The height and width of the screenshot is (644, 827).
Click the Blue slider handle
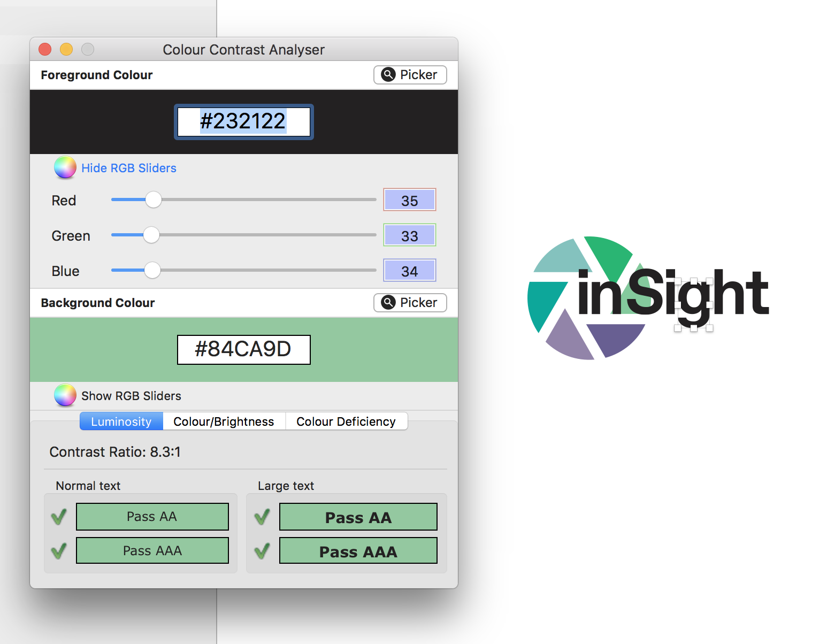pos(152,270)
